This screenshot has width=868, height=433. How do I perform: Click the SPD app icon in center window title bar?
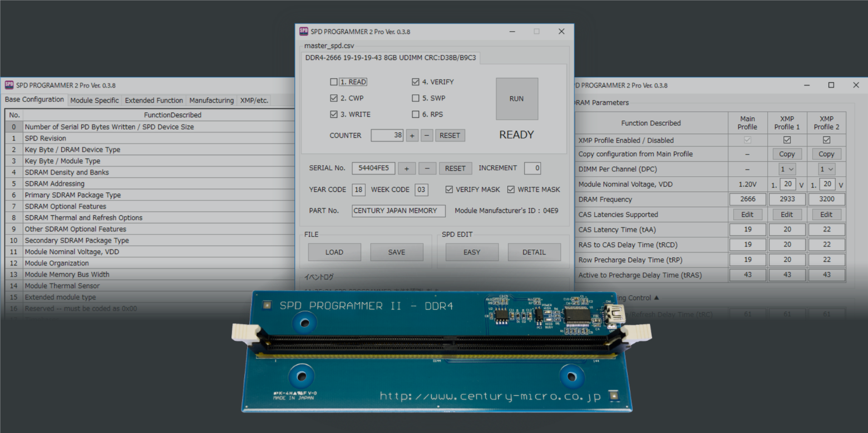pos(304,32)
